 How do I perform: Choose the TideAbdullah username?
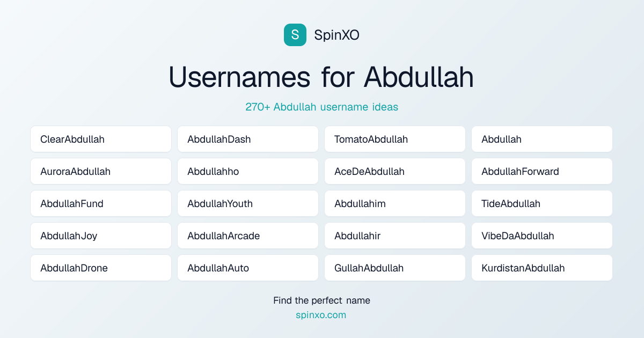tap(542, 203)
